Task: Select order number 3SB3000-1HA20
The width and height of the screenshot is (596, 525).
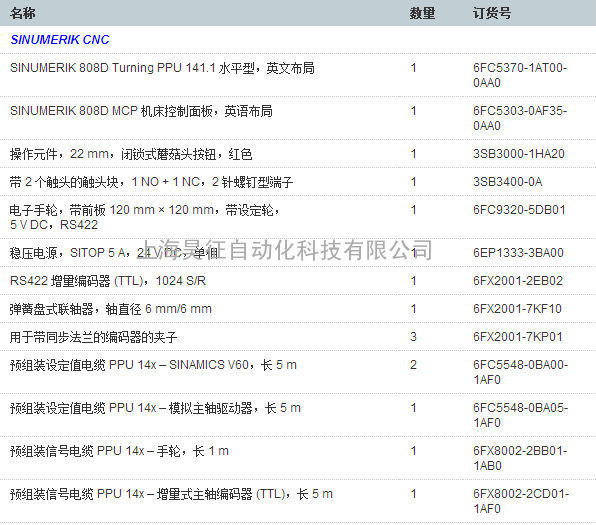Action: point(518,154)
